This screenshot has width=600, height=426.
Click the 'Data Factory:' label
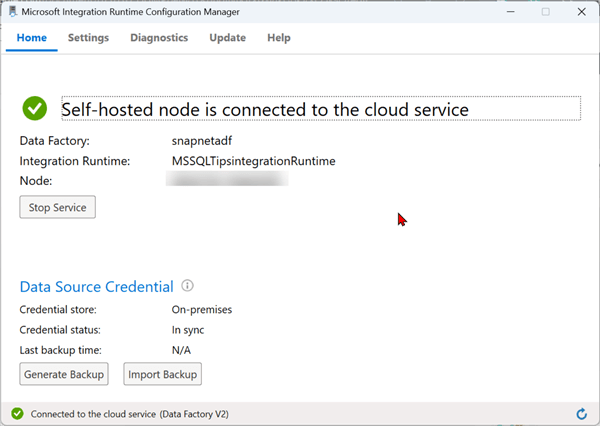click(x=55, y=141)
